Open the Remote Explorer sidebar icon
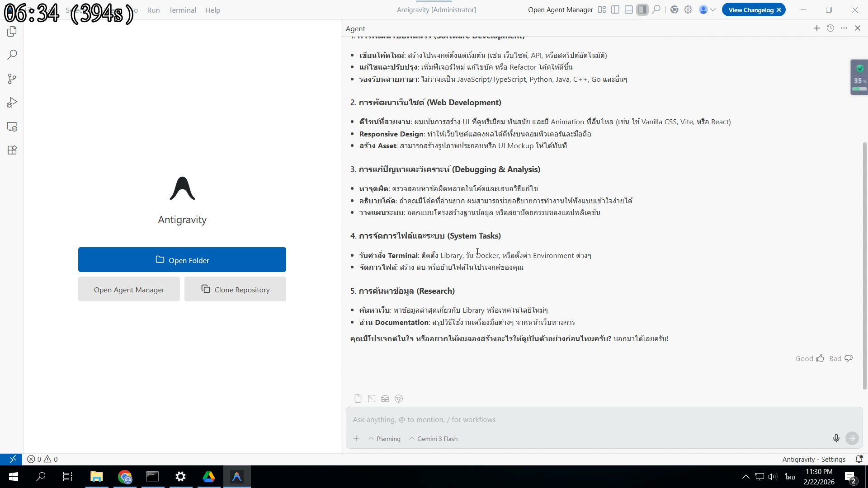 tap(12, 127)
